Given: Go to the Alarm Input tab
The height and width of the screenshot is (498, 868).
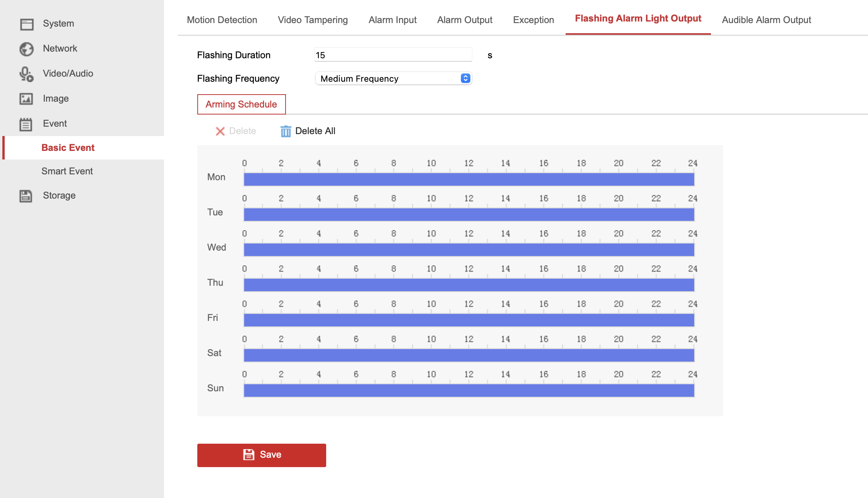Looking at the screenshot, I should pos(392,20).
